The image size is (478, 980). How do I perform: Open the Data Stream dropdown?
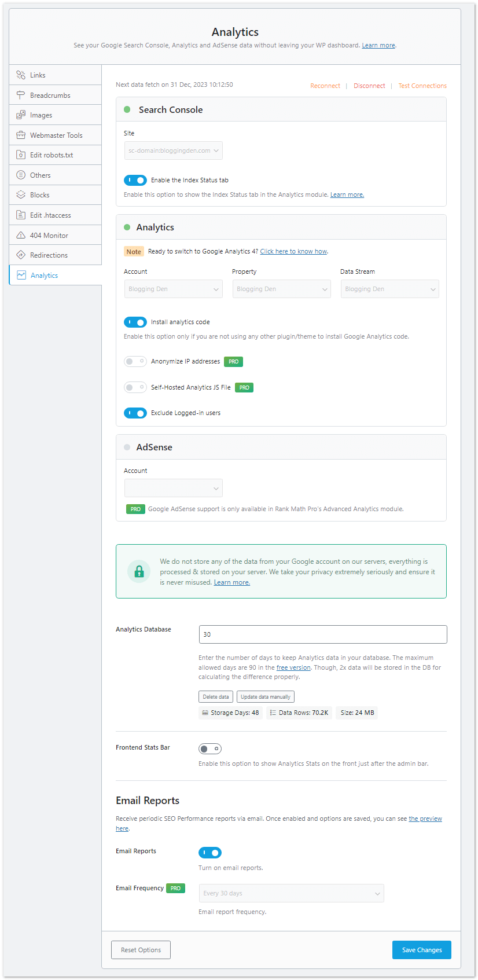coord(389,289)
